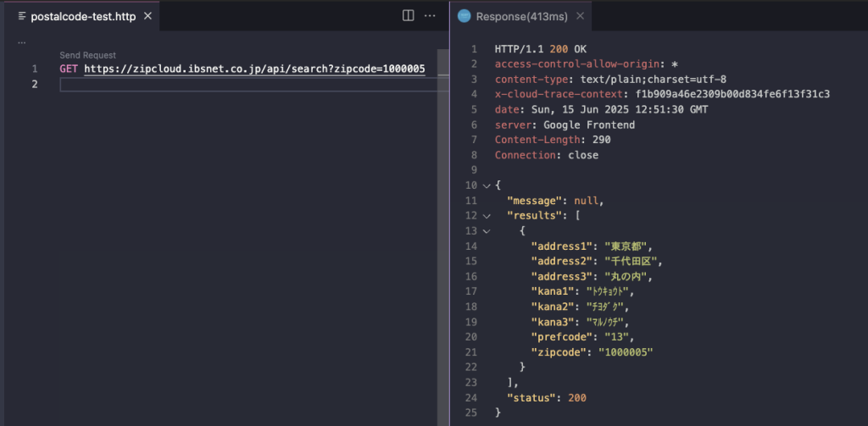The width and height of the screenshot is (868, 426).
Task: Click the zipcloud.ibsnet.co.jp API URL
Action: click(x=254, y=69)
